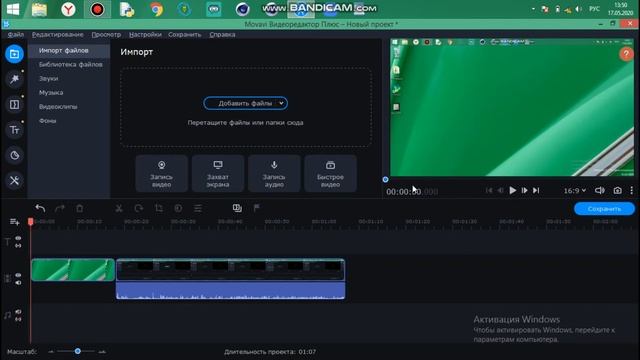Open File Explorer in taskbar
Viewport: 640px width, 360px height.
(39, 9)
